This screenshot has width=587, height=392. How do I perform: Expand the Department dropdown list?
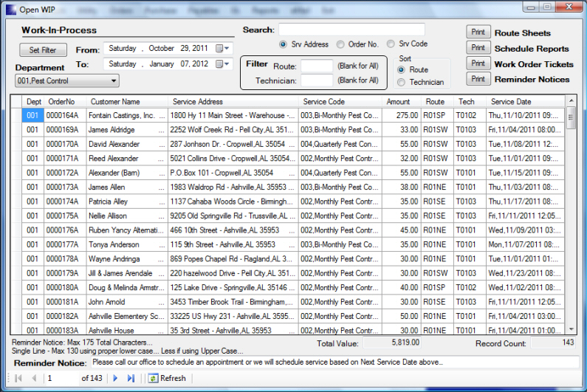pos(114,81)
